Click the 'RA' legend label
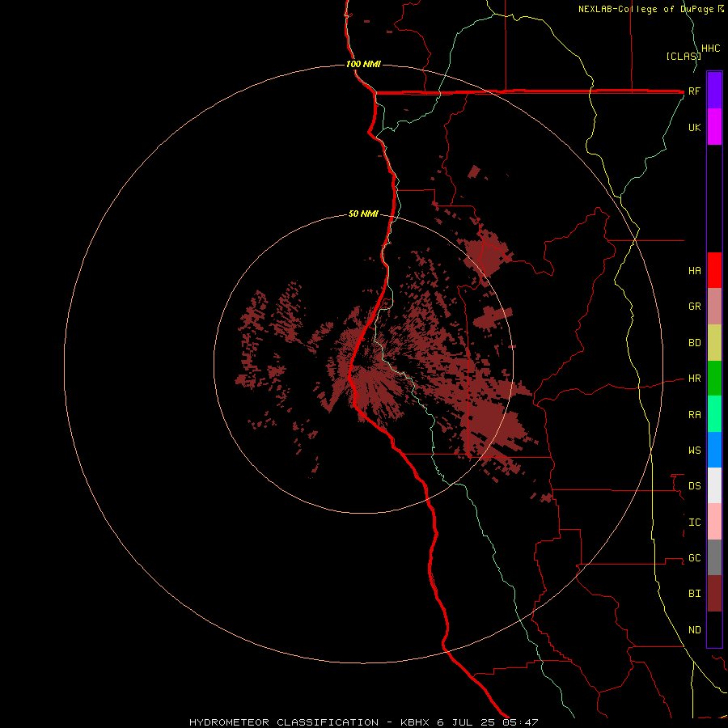 [695, 415]
